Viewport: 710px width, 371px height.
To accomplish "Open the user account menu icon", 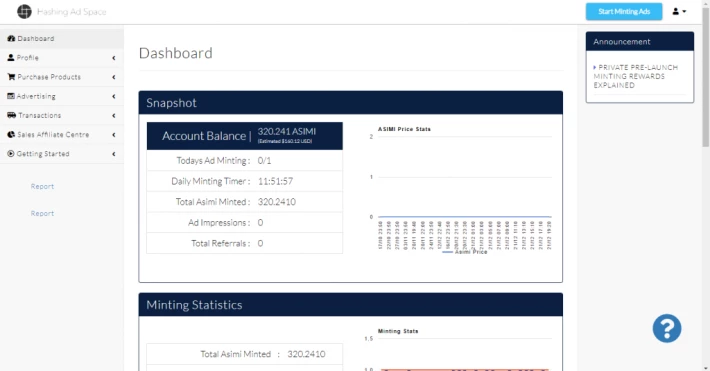I will (679, 11).
